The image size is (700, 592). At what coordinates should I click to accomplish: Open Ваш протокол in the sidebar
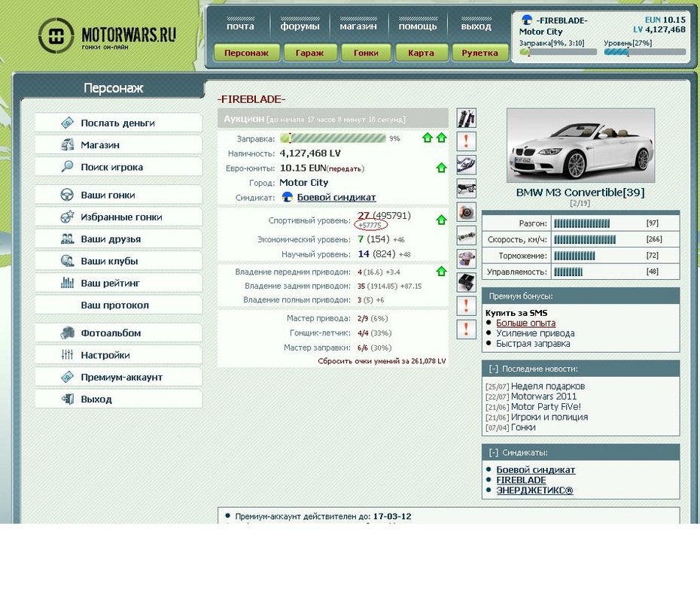pyautogui.click(x=118, y=305)
